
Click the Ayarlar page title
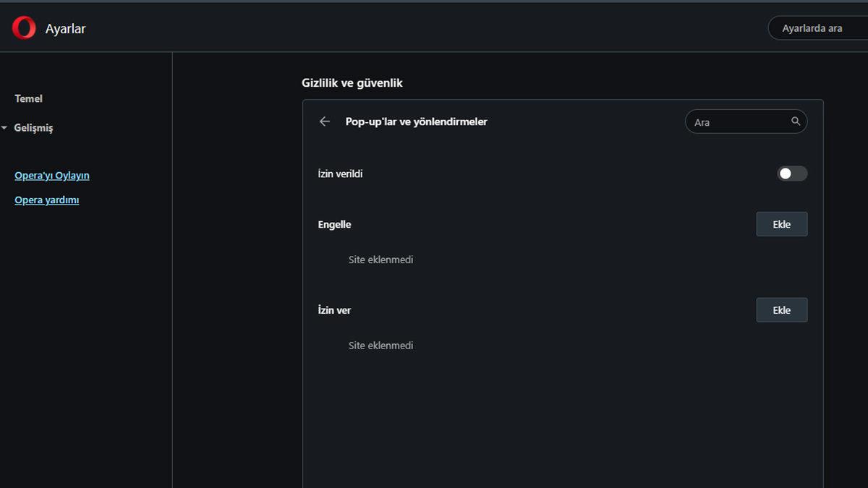click(66, 29)
